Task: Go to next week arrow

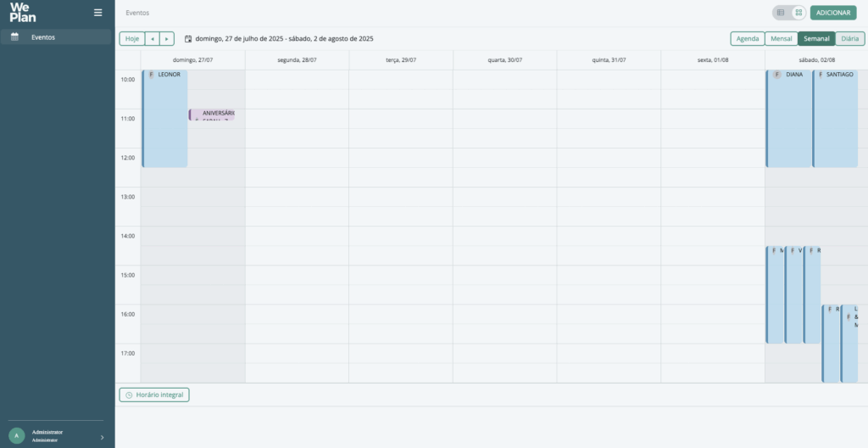Action: coord(167,39)
